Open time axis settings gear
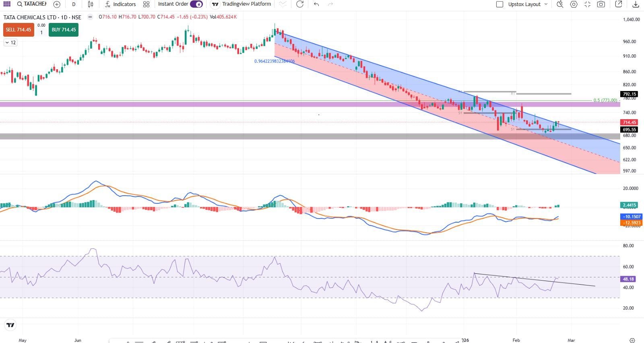 632,340
